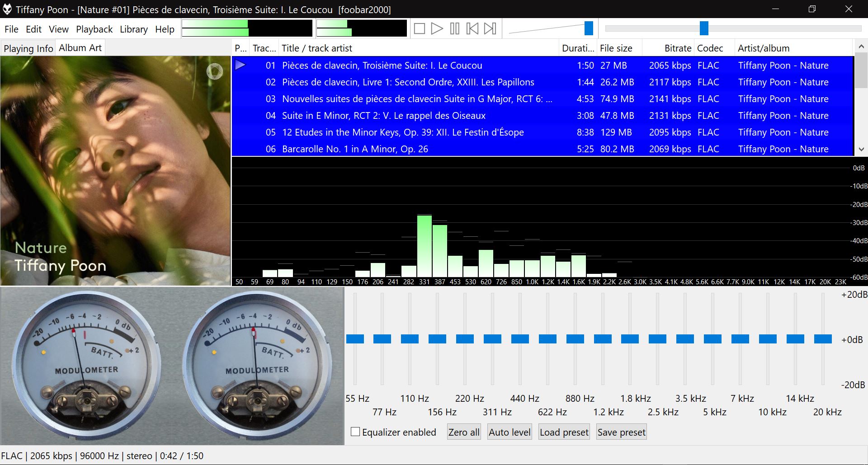Select track 05 Le Festin d'Ésope

coord(402,132)
